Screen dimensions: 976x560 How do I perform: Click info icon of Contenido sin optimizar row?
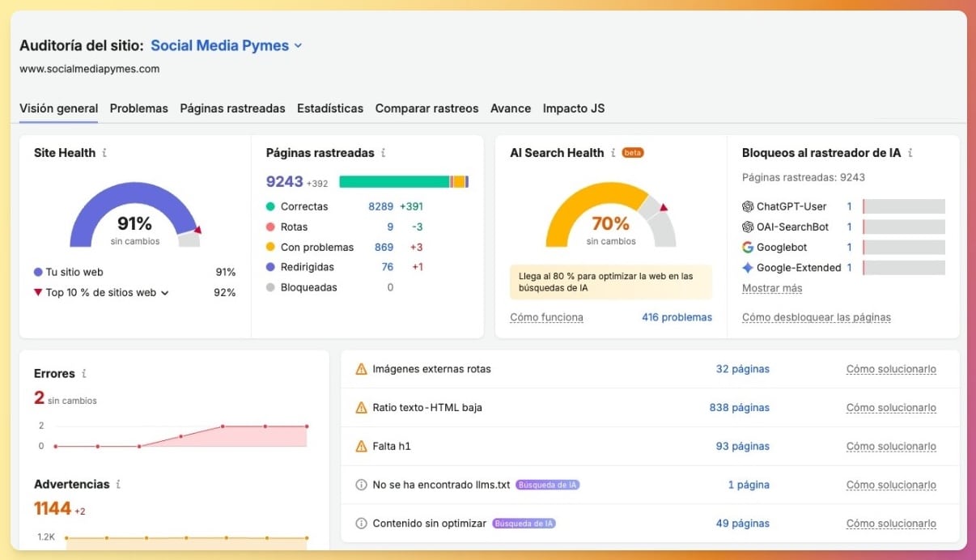coord(361,524)
